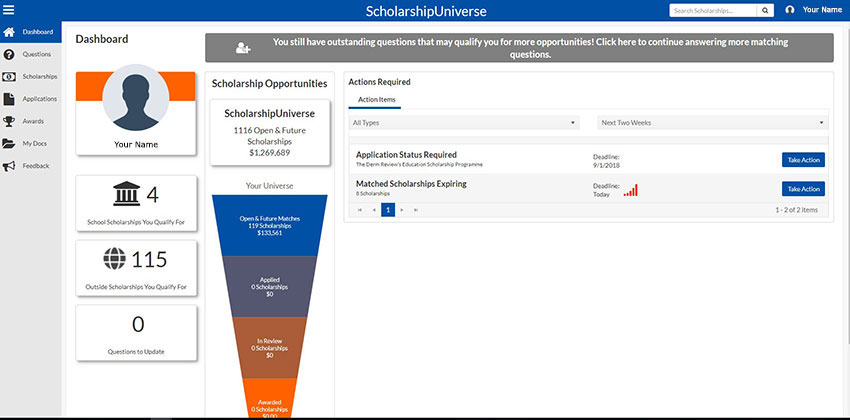Go to first page of action items
850x420 pixels.
pos(360,210)
